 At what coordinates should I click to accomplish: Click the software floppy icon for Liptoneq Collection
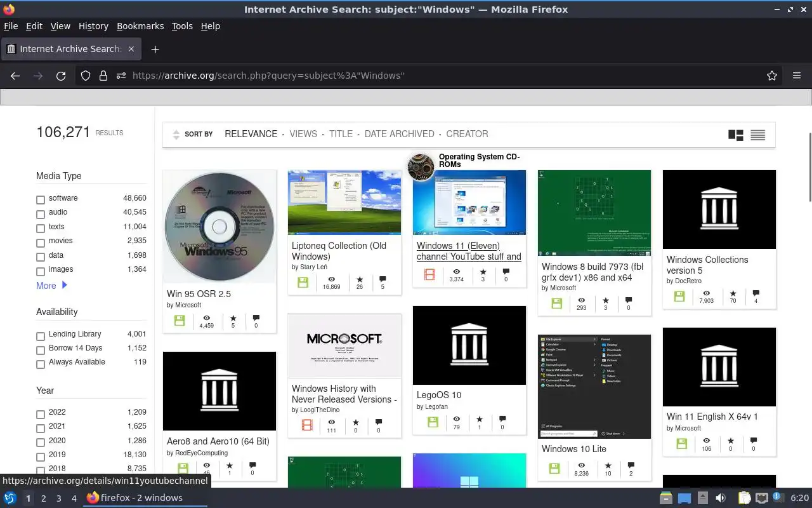303,283
